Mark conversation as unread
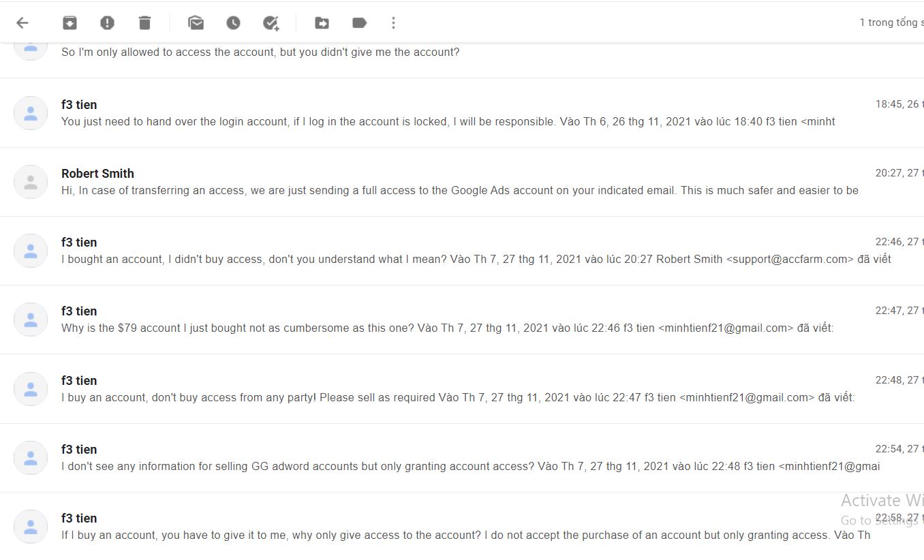This screenshot has height=560, width=924. [196, 23]
